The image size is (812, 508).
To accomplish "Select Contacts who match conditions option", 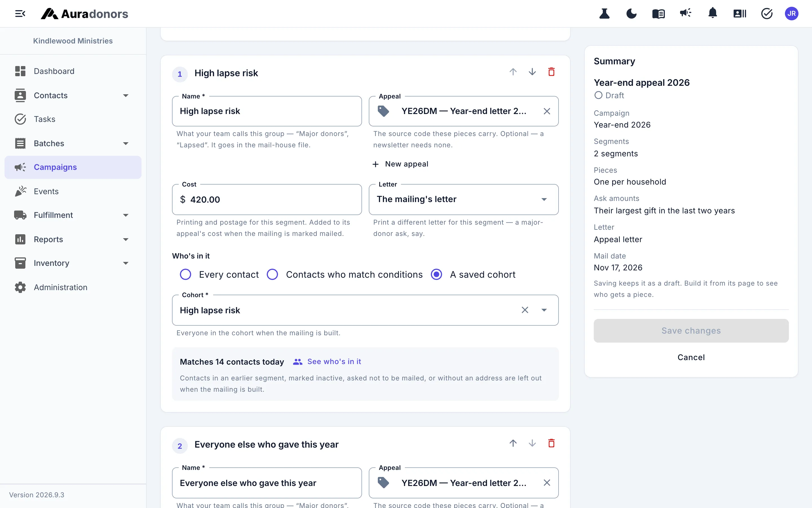I will (x=272, y=275).
